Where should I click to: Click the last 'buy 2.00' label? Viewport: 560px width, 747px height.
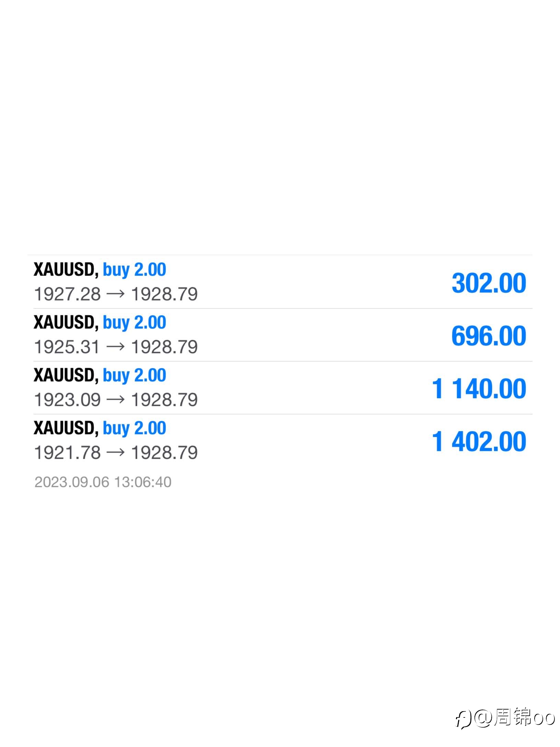(134, 428)
